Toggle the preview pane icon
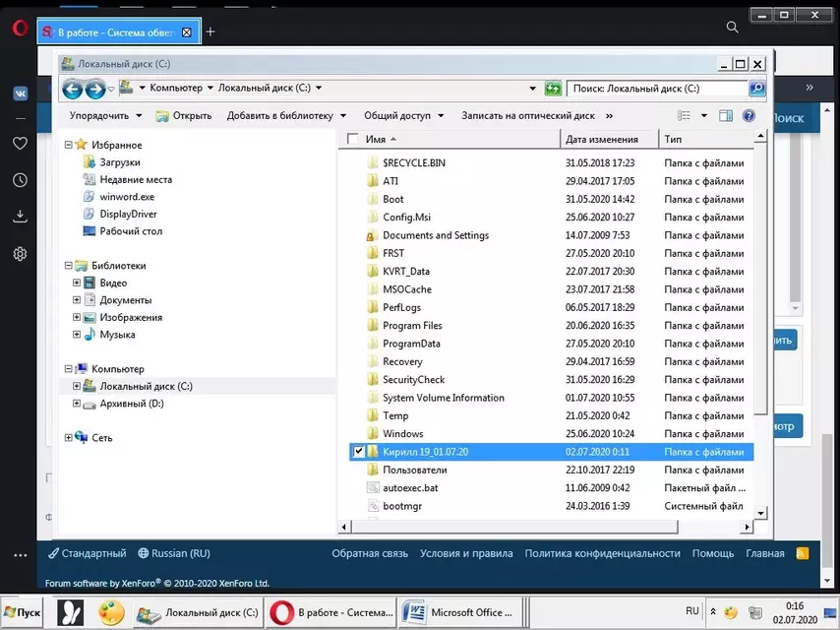The height and width of the screenshot is (630, 840). 726,116
